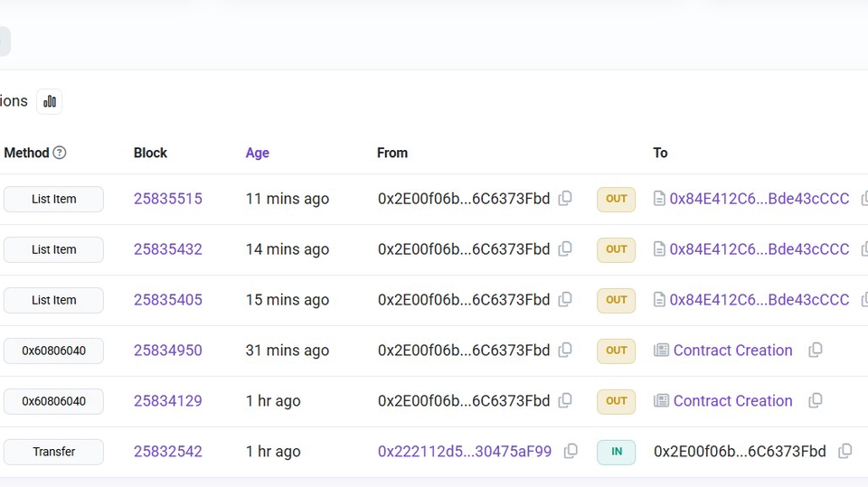This screenshot has height=487, width=868.
Task: Copy recipient address in the Transfer row
Action: pos(845,451)
